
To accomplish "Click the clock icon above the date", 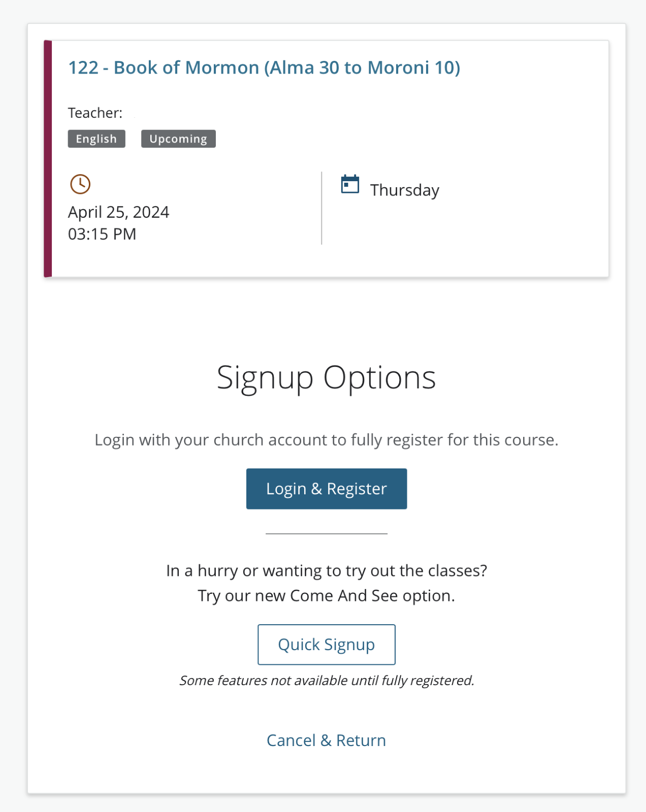I will [x=80, y=184].
